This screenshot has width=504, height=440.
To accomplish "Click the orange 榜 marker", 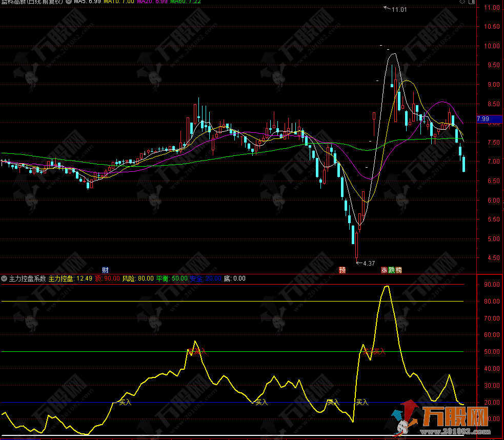I will [398, 270].
